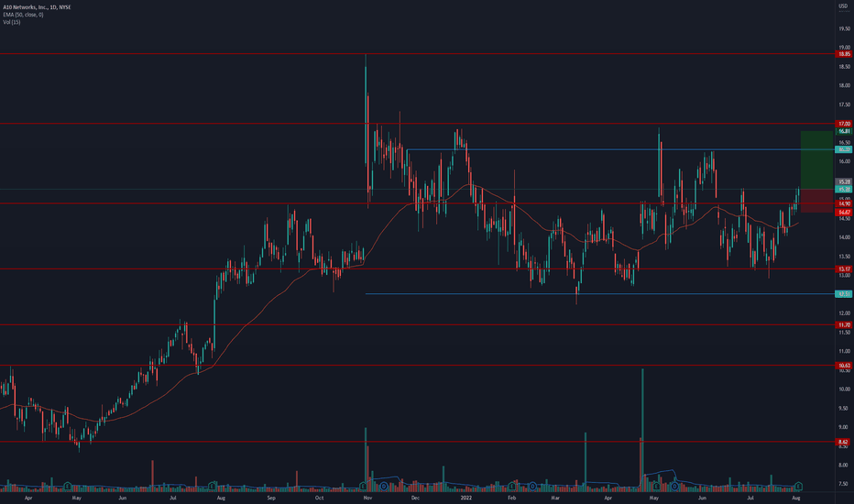Viewport: 854px width, 504px height.
Task: Click the Nov label on time axis
Action: (x=367, y=498)
